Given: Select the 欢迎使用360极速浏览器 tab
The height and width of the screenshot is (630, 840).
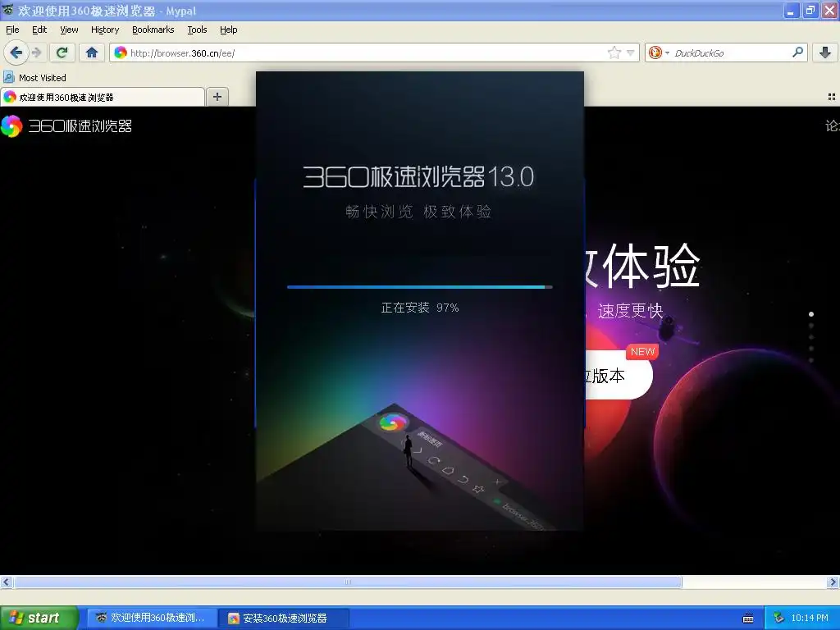Looking at the screenshot, I should click(103, 97).
